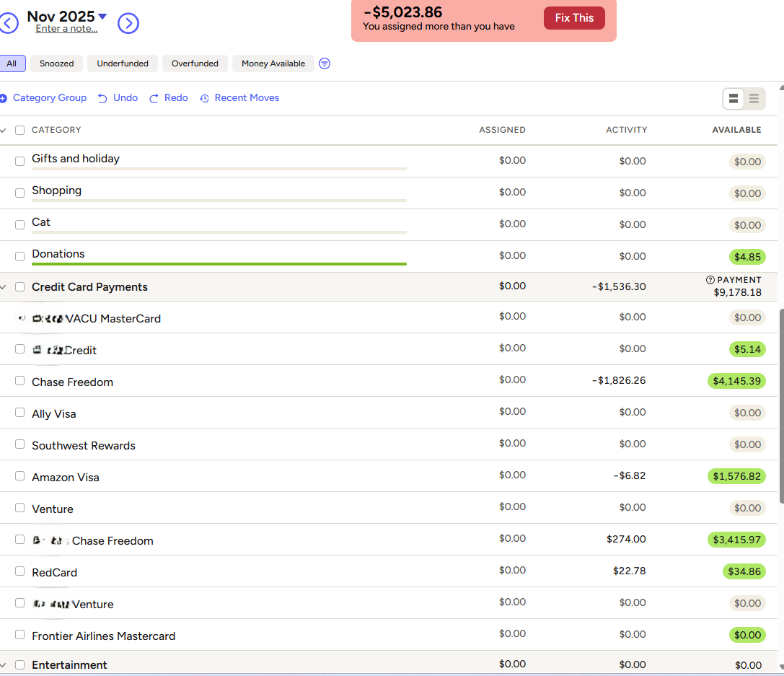784x676 pixels.
Task: Check the Chase Freedom category checkbox
Action: (x=20, y=381)
